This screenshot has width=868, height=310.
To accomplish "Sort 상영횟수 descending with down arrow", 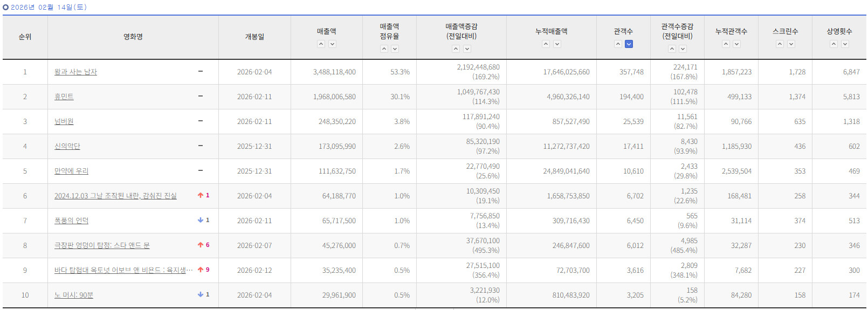I will (x=845, y=44).
